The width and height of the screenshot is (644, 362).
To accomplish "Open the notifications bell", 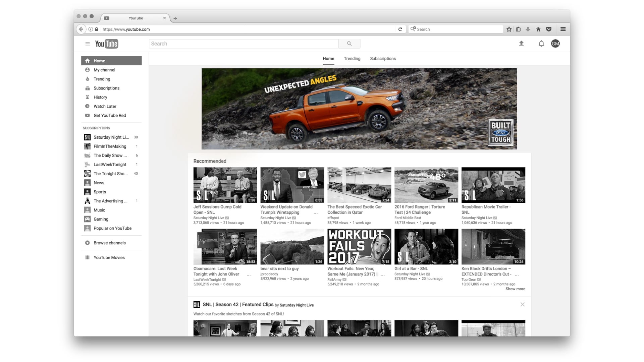I will click(541, 43).
